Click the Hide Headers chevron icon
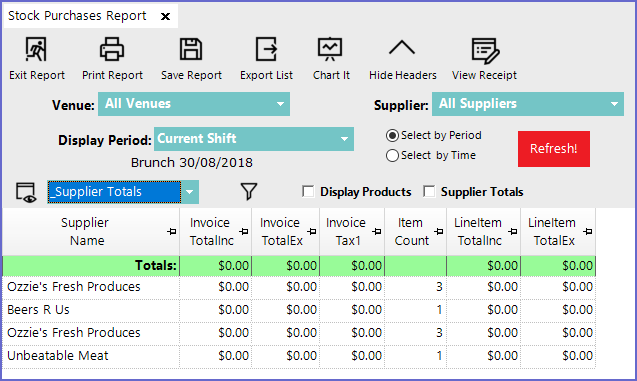This screenshot has height=381, width=637. click(402, 47)
